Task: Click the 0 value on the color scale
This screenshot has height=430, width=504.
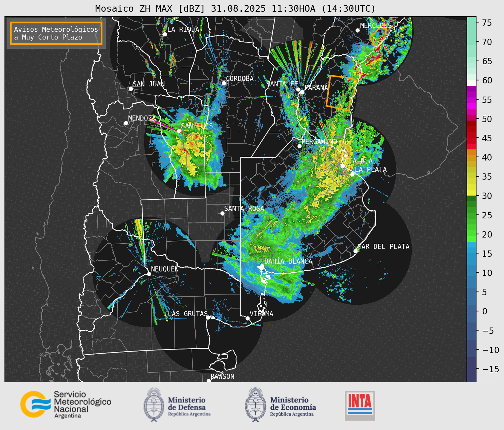Action: (x=484, y=312)
